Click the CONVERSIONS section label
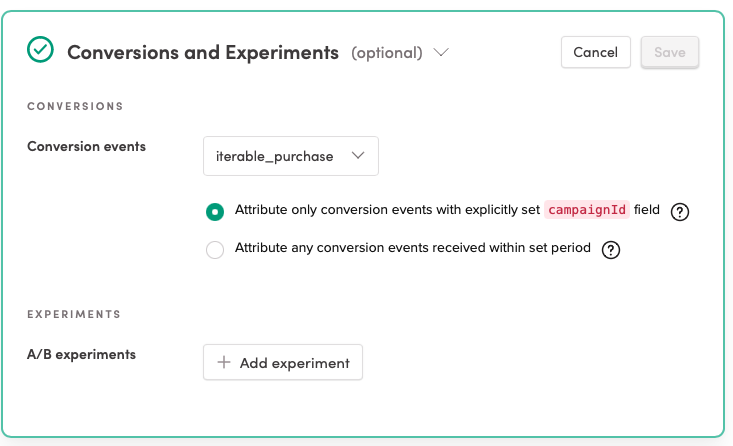The height and width of the screenshot is (446, 733). point(75,106)
